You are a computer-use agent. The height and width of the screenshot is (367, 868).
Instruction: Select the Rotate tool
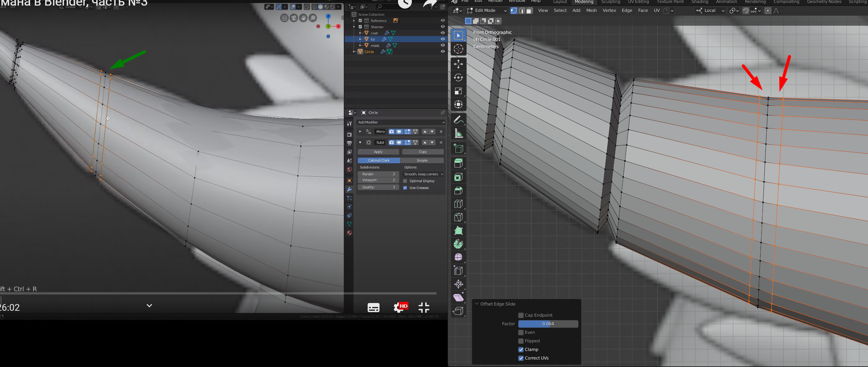tap(458, 77)
